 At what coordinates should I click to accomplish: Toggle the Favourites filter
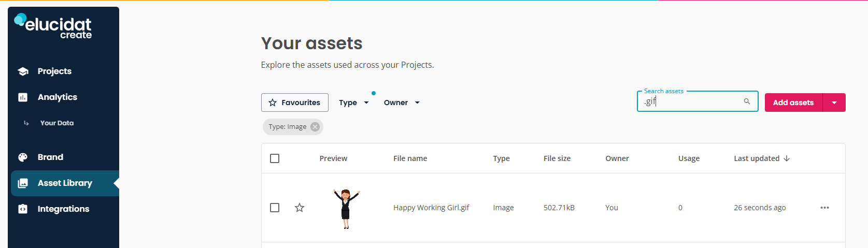tap(295, 103)
